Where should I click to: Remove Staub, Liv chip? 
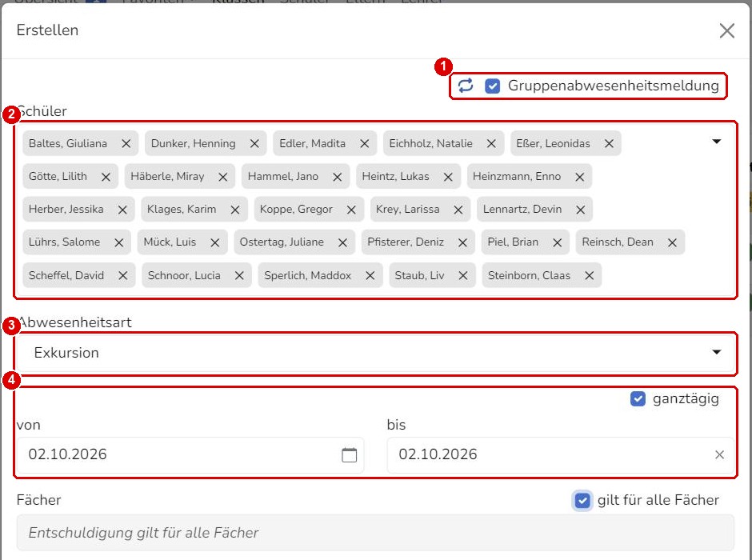(463, 276)
